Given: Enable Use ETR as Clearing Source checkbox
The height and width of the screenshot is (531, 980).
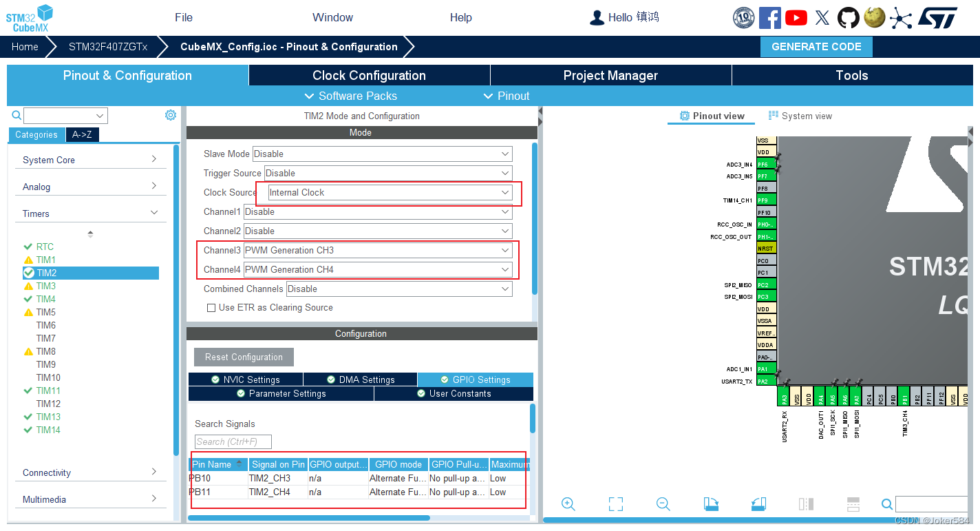Looking at the screenshot, I should [211, 308].
